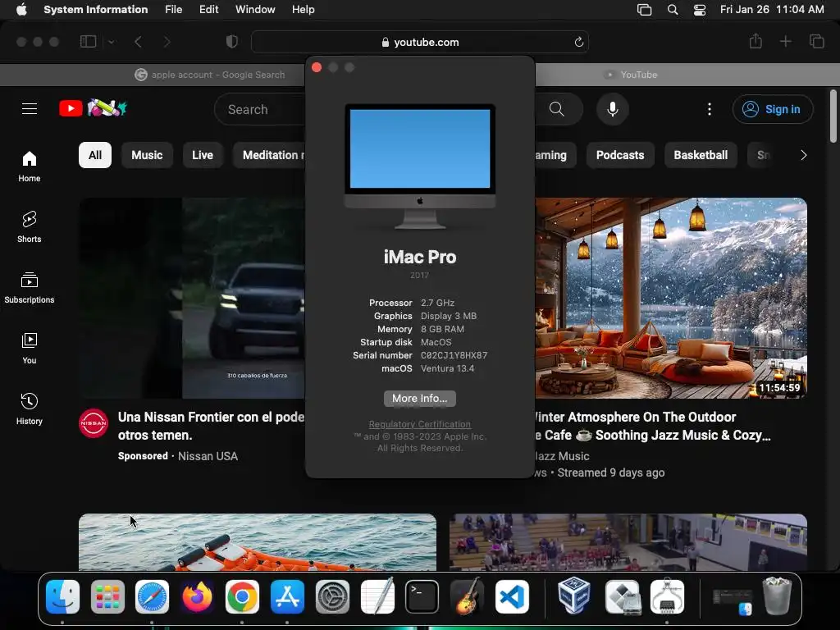This screenshot has height=630, width=840.
Task: Open the orange raft ocean video thumbnail
Action: coord(257,542)
